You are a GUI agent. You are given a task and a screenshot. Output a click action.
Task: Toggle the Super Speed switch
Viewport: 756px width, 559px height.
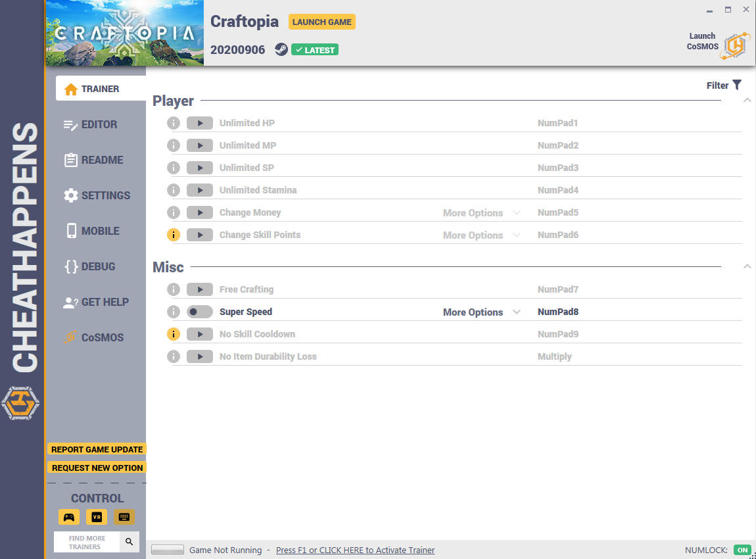coord(200,312)
